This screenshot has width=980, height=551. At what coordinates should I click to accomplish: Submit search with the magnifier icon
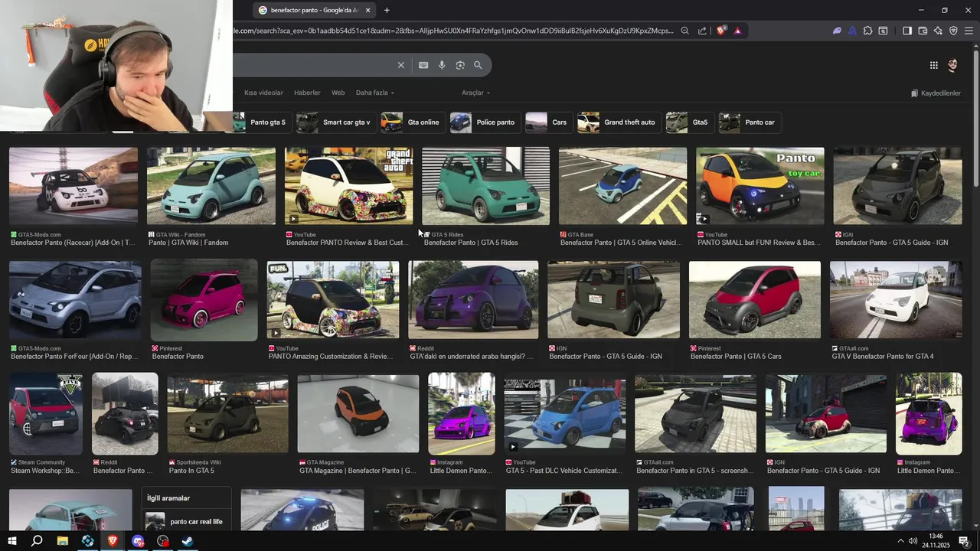(478, 65)
